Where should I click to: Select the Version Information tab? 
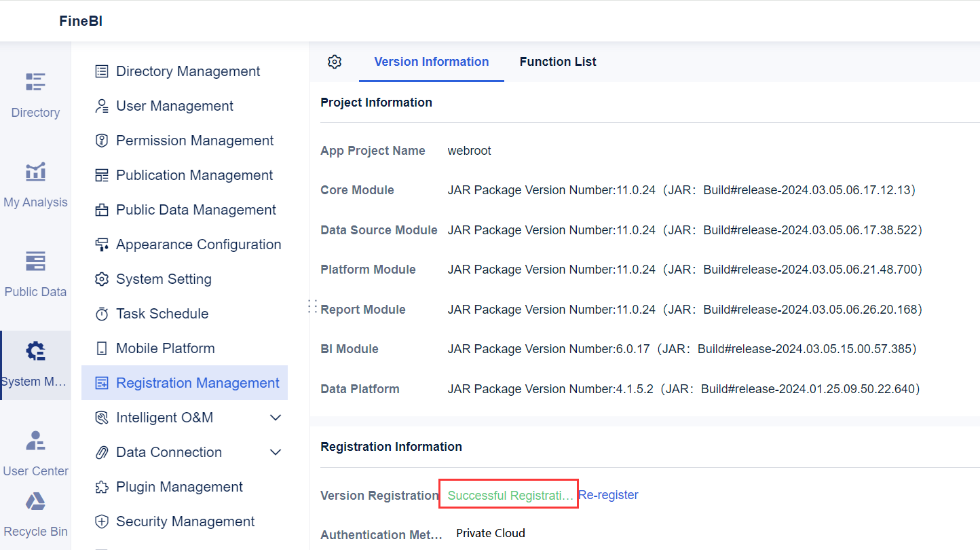coord(431,61)
